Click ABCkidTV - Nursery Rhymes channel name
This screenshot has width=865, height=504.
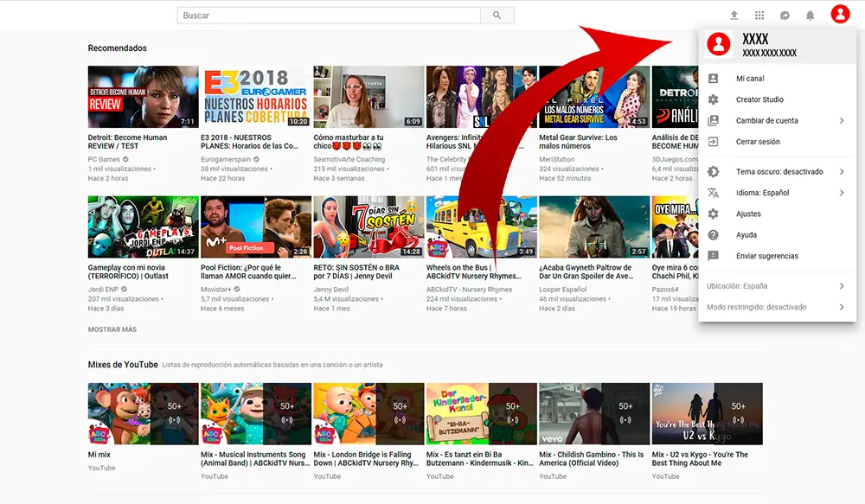[x=469, y=290]
